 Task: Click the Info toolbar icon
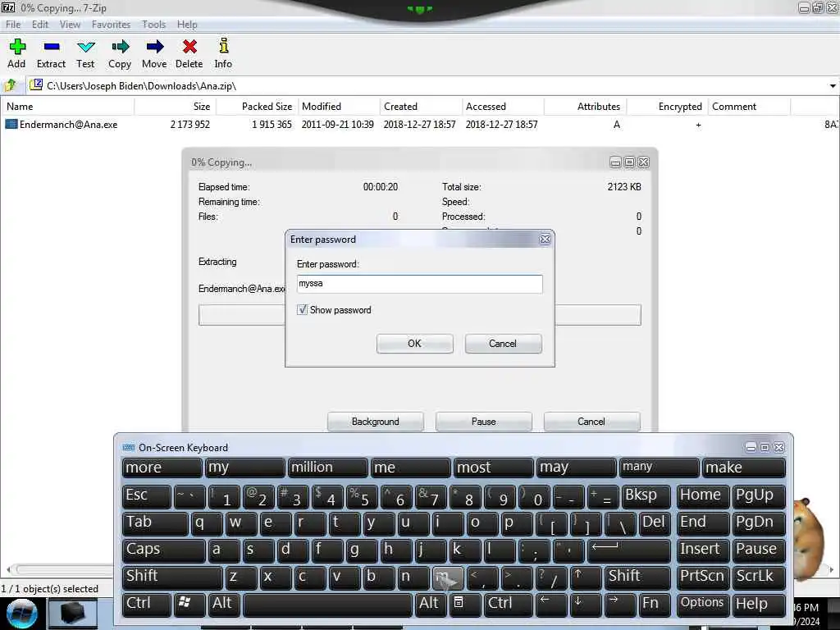point(224,46)
